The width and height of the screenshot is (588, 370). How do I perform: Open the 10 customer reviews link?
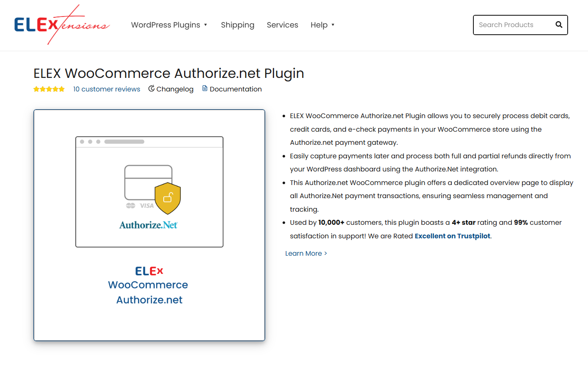coord(107,89)
